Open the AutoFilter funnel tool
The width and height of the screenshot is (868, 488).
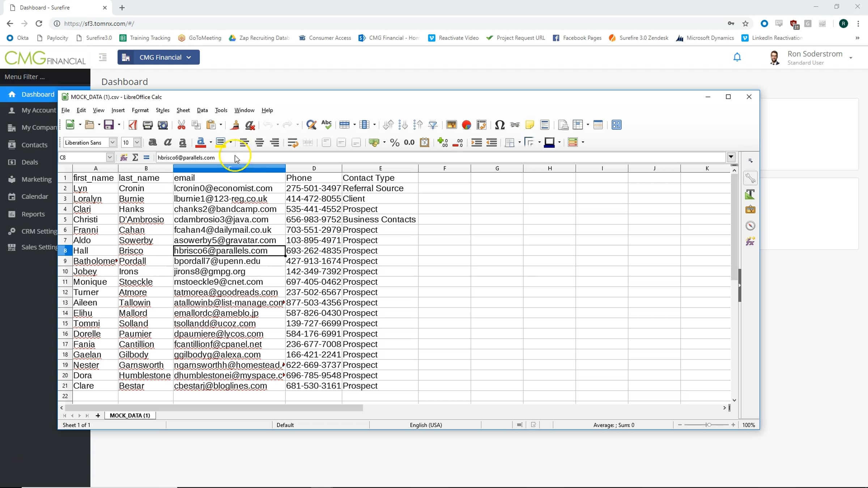tap(433, 125)
